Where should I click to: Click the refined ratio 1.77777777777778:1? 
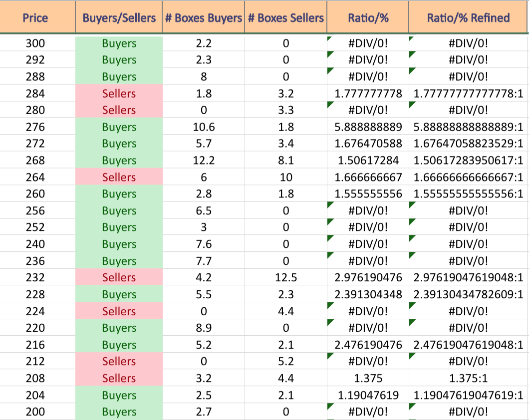coord(468,93)
